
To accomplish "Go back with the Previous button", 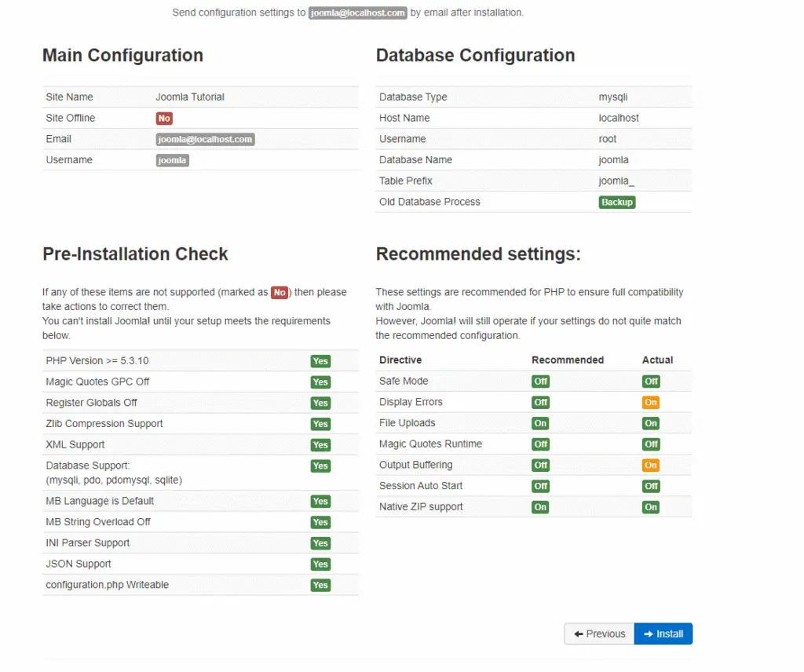I will (599, 634).
